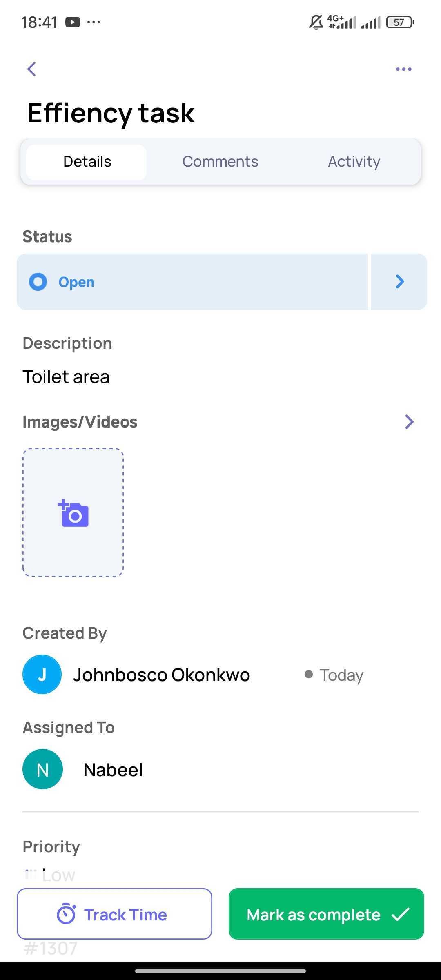Tap the 'Images/Videos' heading
441x980 pixels.
[x=80, y=422]
